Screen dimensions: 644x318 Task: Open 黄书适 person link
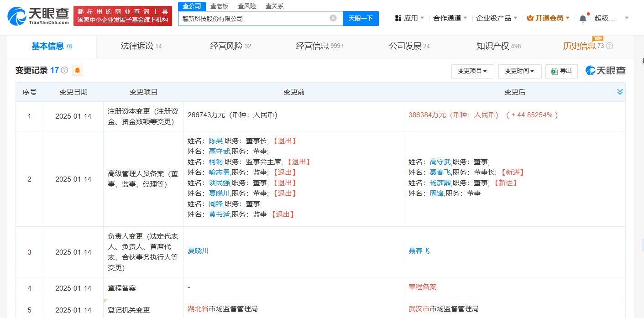coord(220,214)
